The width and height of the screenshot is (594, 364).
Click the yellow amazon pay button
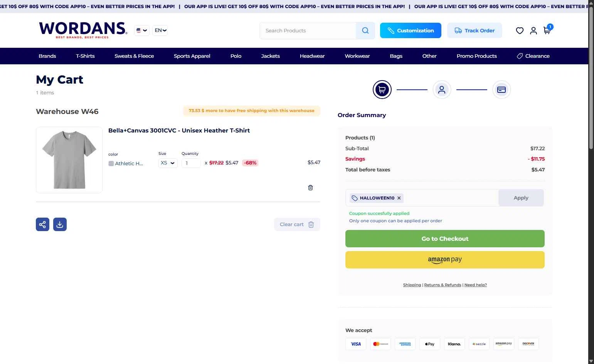(x=445, y=260)
